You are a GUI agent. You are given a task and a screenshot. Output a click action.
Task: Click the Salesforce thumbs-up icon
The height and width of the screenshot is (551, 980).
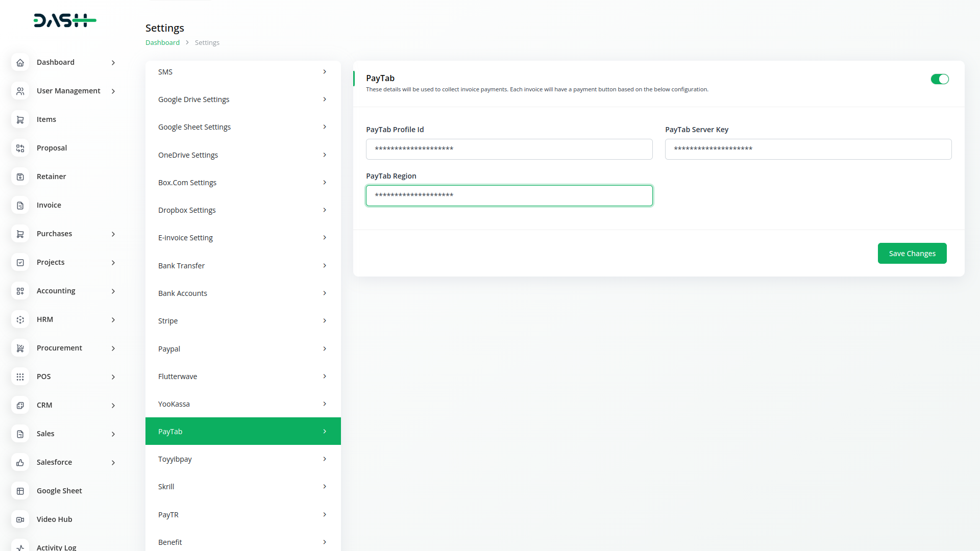pos(20,462)
